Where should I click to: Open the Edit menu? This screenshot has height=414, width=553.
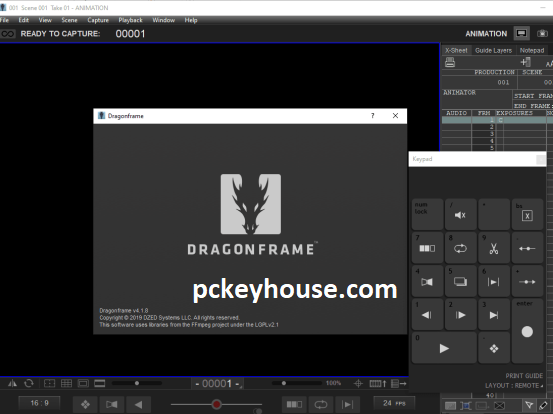(24, 20)
